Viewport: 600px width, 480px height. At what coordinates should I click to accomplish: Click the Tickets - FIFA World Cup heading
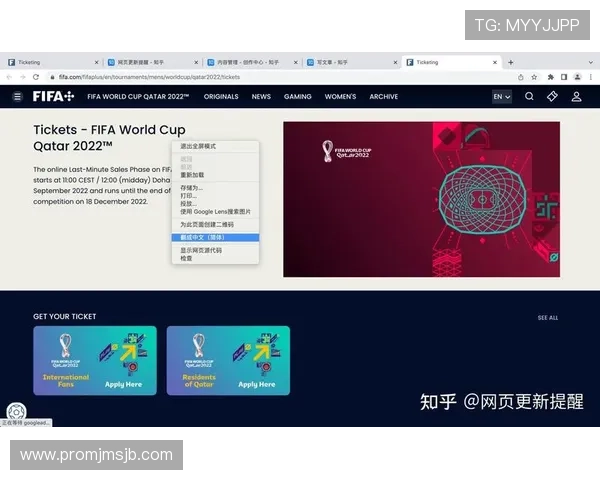pos(109,138)
